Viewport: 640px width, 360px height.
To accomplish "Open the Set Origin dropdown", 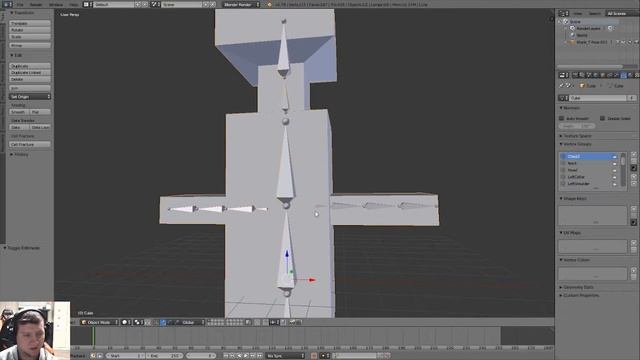I will (x=30, y=97).
